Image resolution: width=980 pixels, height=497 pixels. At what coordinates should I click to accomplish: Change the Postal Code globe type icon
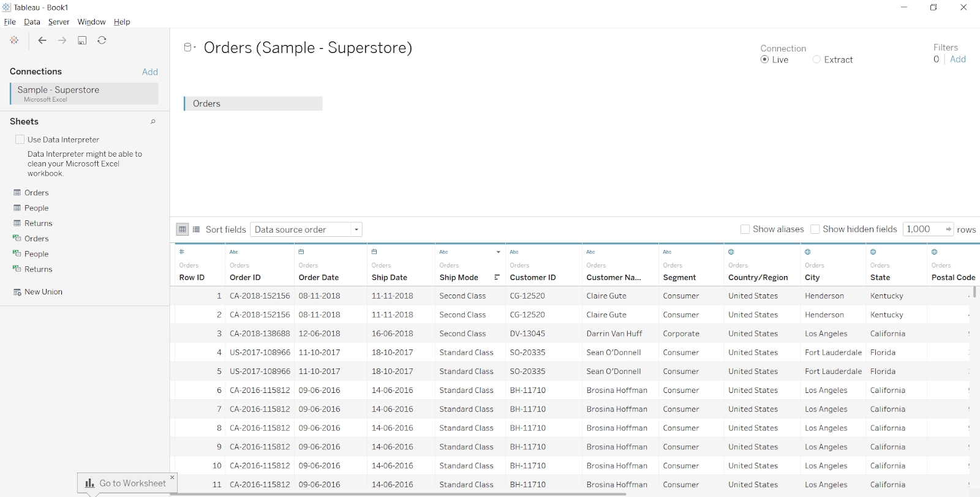pos(935,252)
